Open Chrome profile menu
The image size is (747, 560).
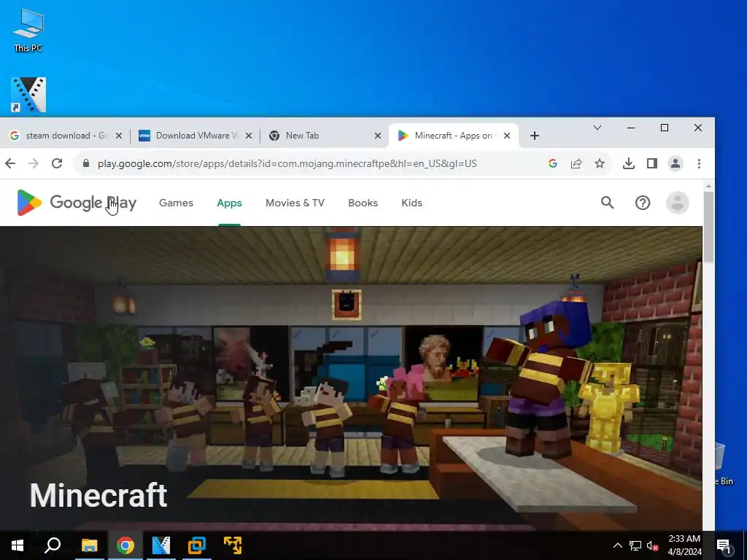click(x=675, y=164)
